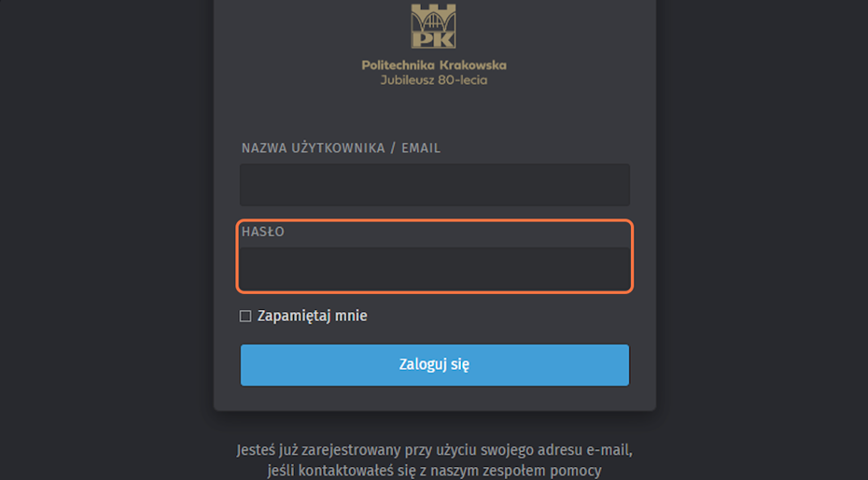Click the word "Krakowska" in the logo

click(x=473, y=65)
